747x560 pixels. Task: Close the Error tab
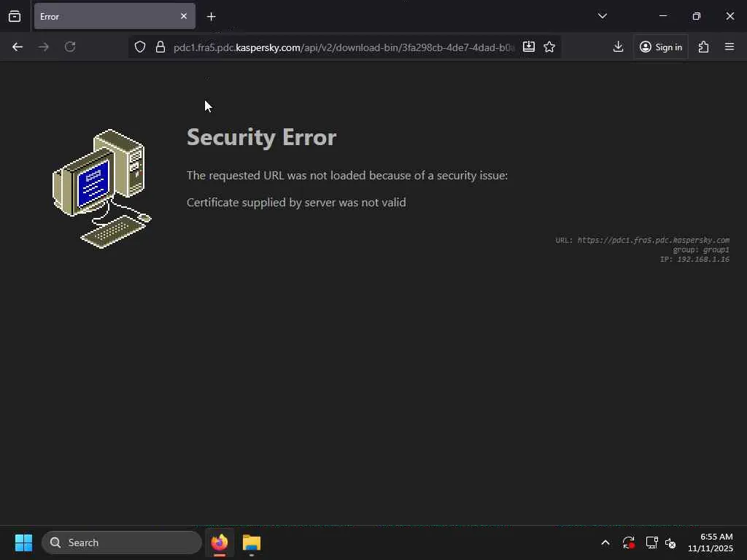pyautogui.click(x=183, y=16)
